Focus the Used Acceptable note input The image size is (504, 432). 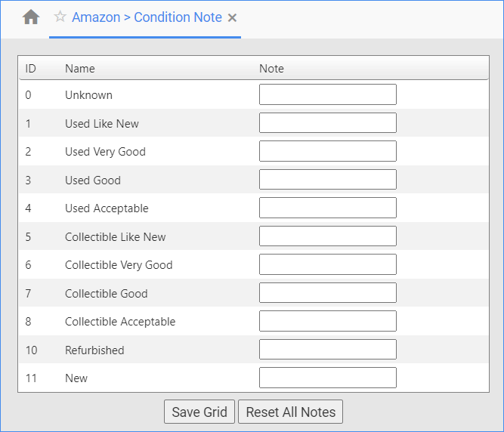tap(327, 208)
